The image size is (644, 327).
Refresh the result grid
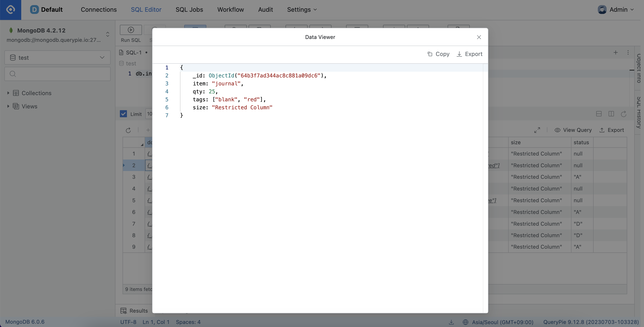coord(128,130)
